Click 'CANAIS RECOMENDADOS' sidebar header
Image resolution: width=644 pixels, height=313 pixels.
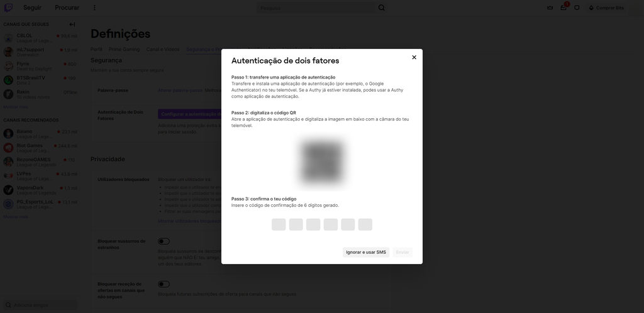(31, 120)
